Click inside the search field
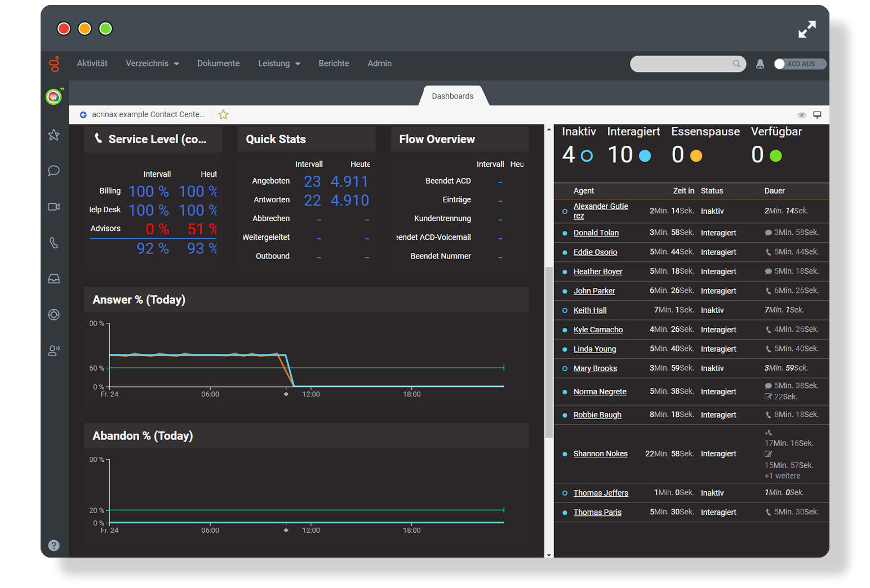Screen dimensions: 870x588 pyautogui.click(x=682, y=64)
